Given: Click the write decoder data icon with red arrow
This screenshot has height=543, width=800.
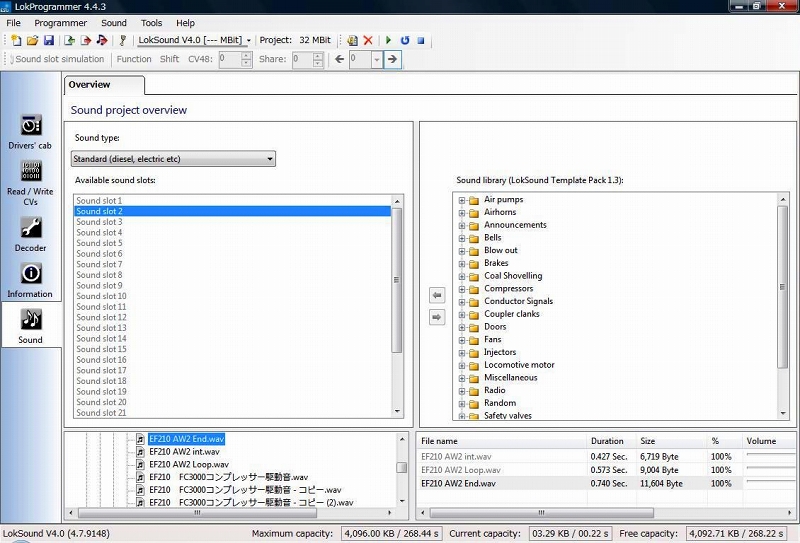Looking at the screenshot, I should pos(86,40).
